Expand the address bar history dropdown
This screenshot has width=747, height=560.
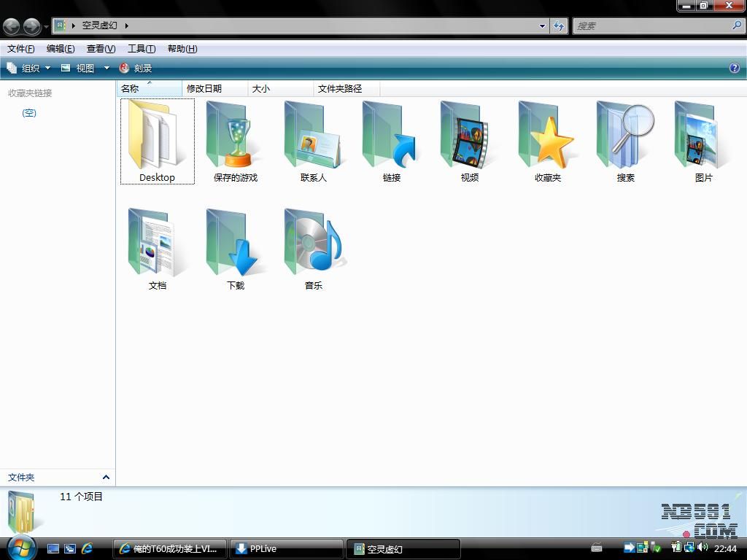(542, 26)
